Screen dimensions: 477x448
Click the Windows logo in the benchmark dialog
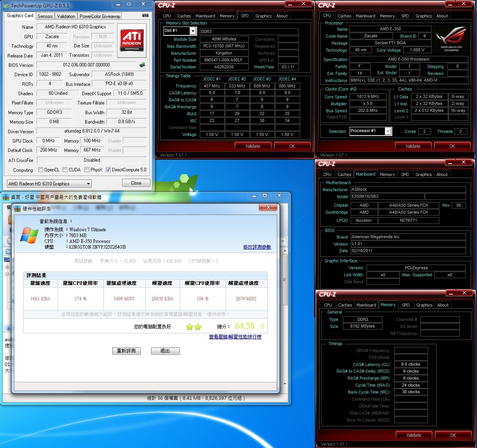click(30, 235)
